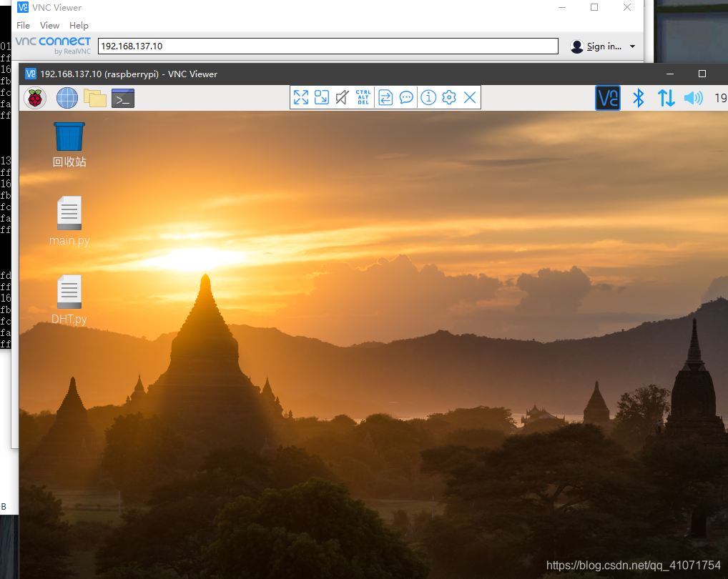Start a chat session via VNC toolbar
Screen dimensions: 728x579
pyautogui.click(x=406, y=97)
